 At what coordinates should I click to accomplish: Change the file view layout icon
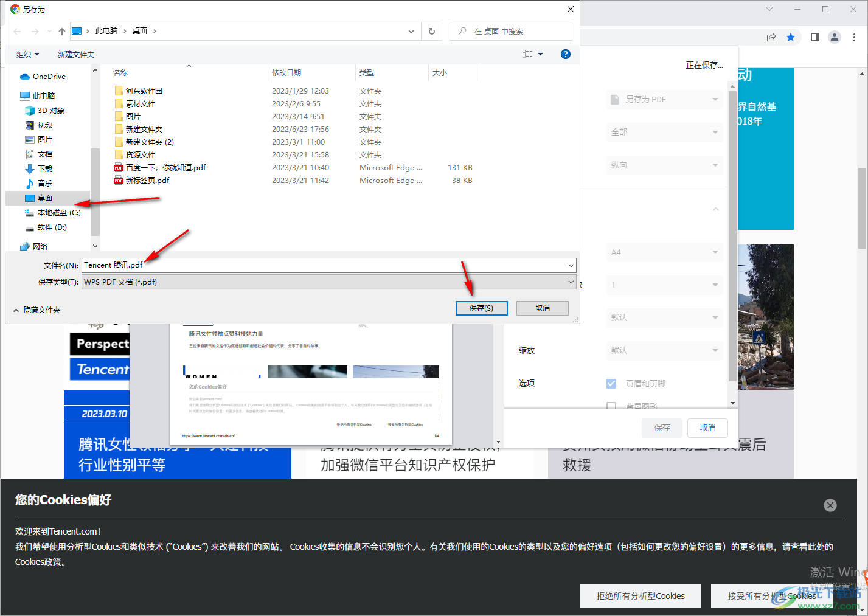click(x=527, y=54)
